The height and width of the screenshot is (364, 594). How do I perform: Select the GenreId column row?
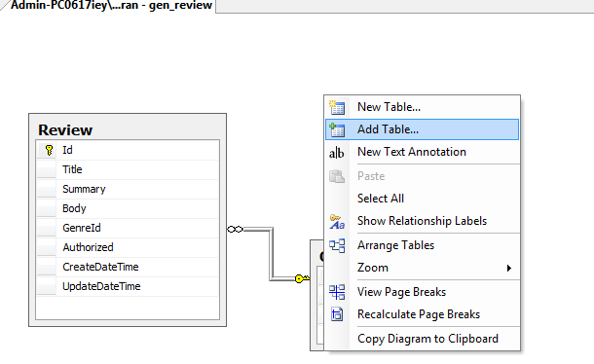pyautogui.click(x=128, y=228)
